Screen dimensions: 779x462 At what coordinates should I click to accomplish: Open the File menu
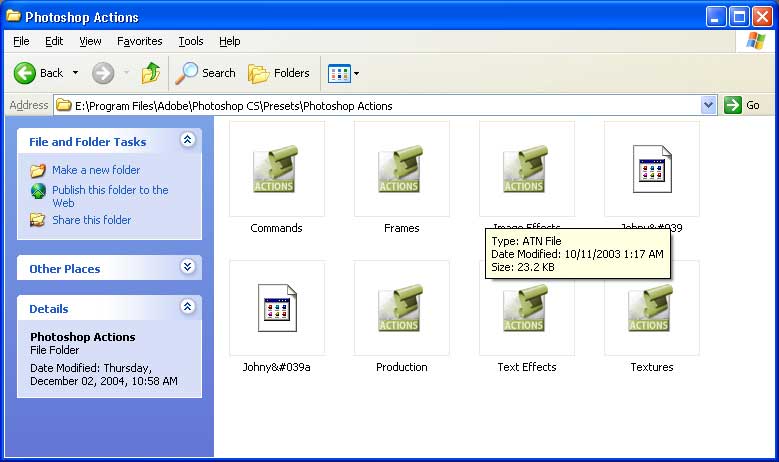pos(21,41)
